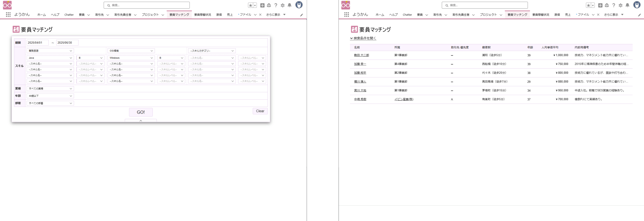Image resolution: width=644 pixels, height=221 pixels.
Task: Open the Windows skill name dropdown
Action: (131, 58)
